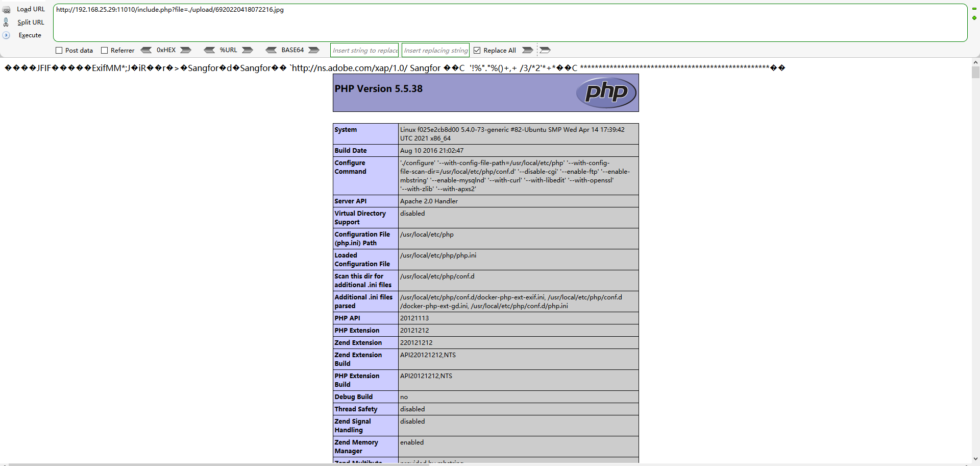Click the System row label
This screenshot has width=980, height=466.
(x=346, y=130)
